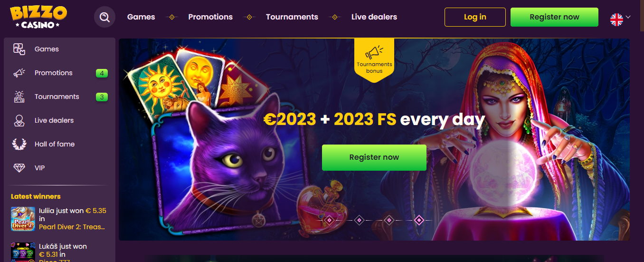Image resolution: width=644 pixels, height=262 pixels.
Task: Select the first banner slide diamond indicator
Action: 329,220
